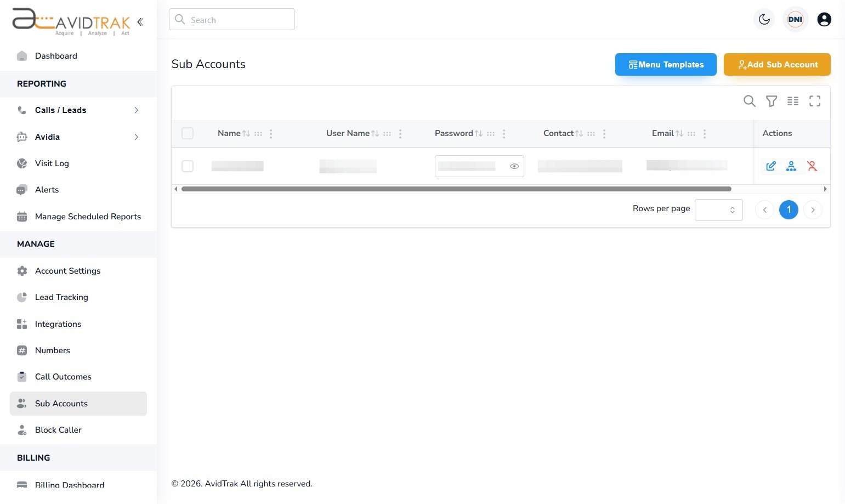Viewport: 845px width, 504px height.
Task: Click the Block Caller icon
Action: click(x=22, y=430)
